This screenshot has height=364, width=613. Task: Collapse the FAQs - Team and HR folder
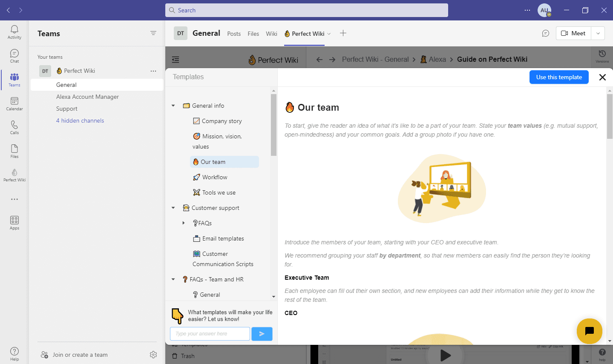[173, 279]
